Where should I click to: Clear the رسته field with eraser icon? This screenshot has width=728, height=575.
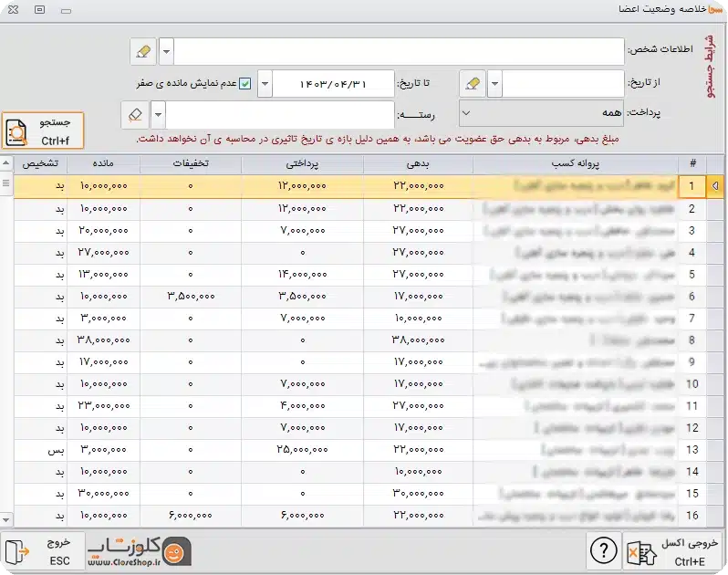point(135,115)
